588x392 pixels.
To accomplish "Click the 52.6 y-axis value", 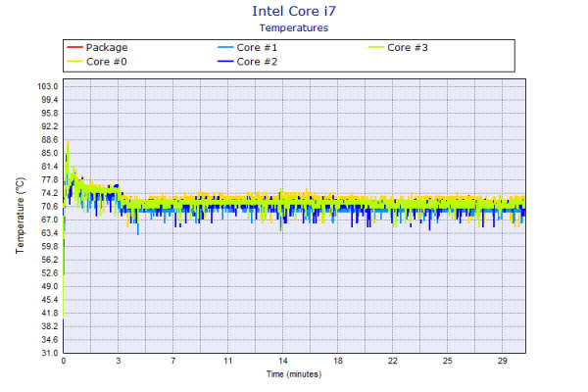I will pyautogui.click(x=50, y=273).
